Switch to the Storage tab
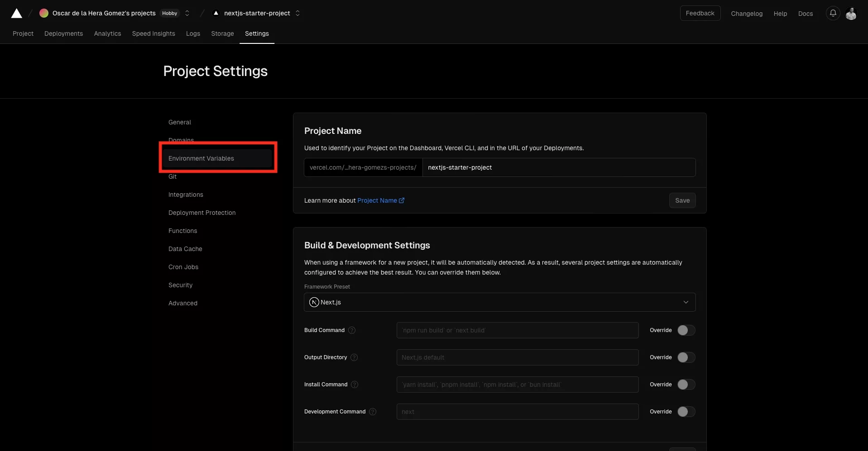 pyautogui.click(x=222, y=33)
